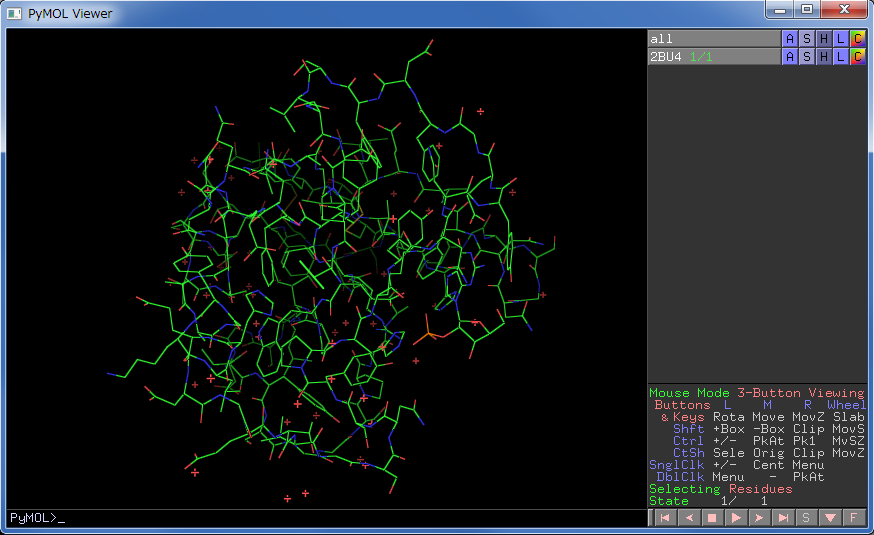The height and width of the screenshot is (535, 874).
Task: Open Action menu for all objects
Action: [x=790, y=39]
